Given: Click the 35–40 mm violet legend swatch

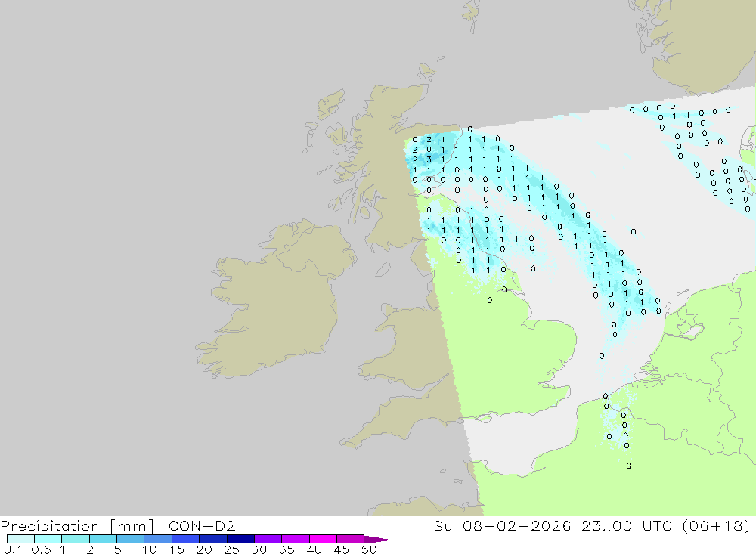Looking at the screenshot, I should coord(296,539).
